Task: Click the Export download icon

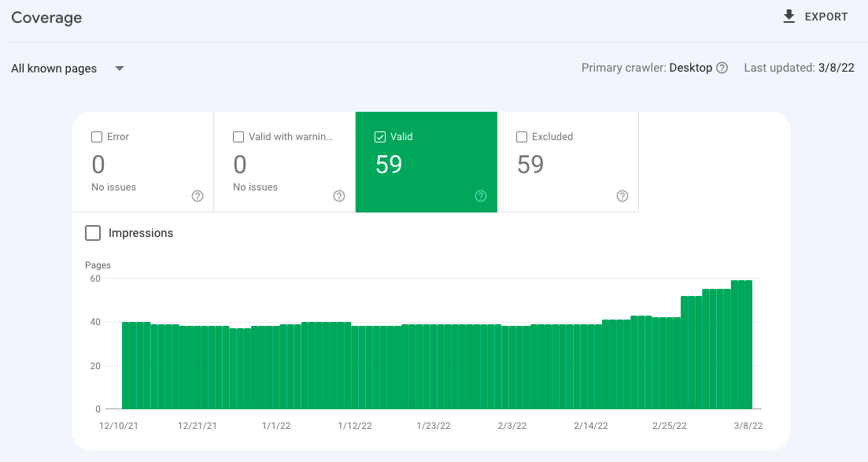Action: (789, 17)
